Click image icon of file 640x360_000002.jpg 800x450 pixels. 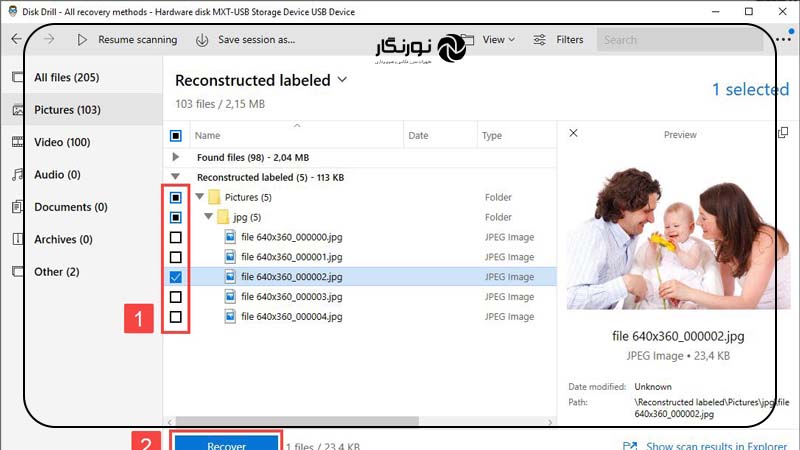pos(230,277)
